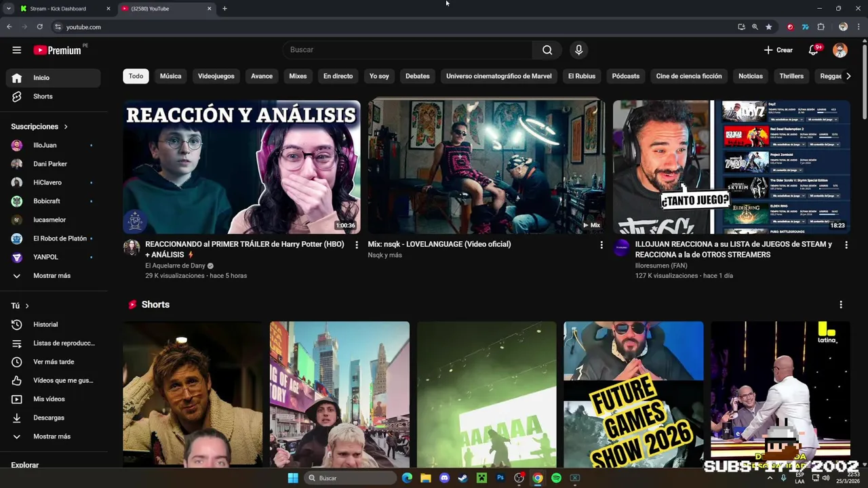
Task: Select the Noticias filter chip
Action: (x=751, y=77)
